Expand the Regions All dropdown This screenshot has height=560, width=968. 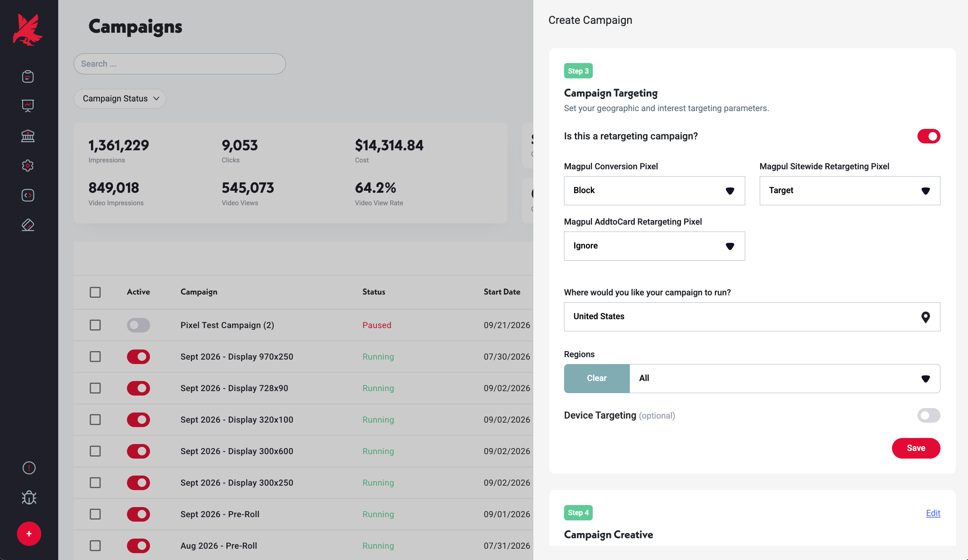[x=785, y=379]
